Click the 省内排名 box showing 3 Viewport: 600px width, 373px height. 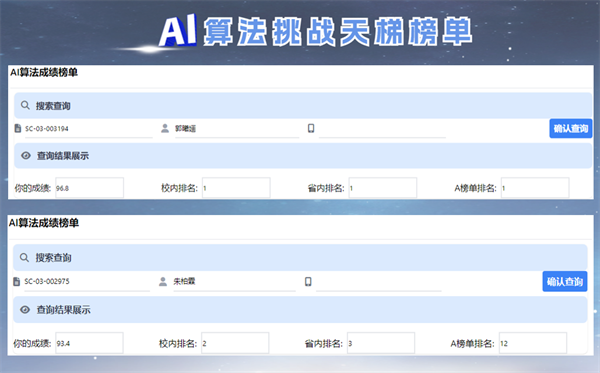[381, 343]
